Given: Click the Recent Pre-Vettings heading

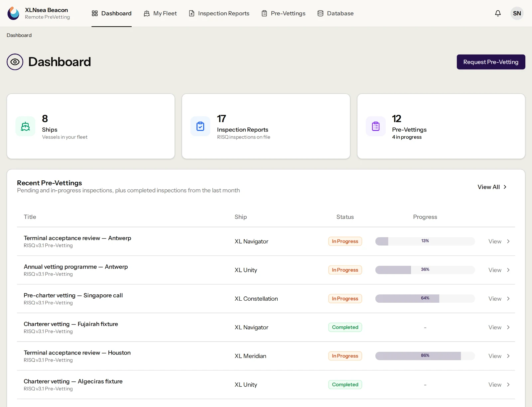Looking at the screenshot, I should pyautogui.click(x=50, y=183).
